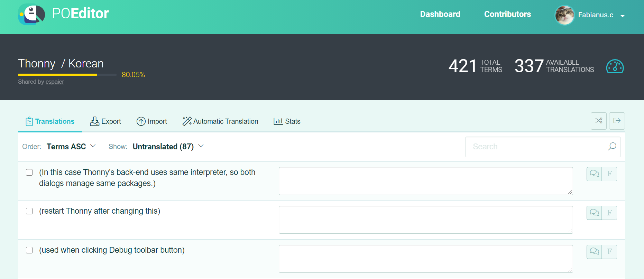This screenshot has height=279, width=644.
Task: Tick checkbox for 'used when clicking Debug toolbar button'
Action: (x=29, y=250)
